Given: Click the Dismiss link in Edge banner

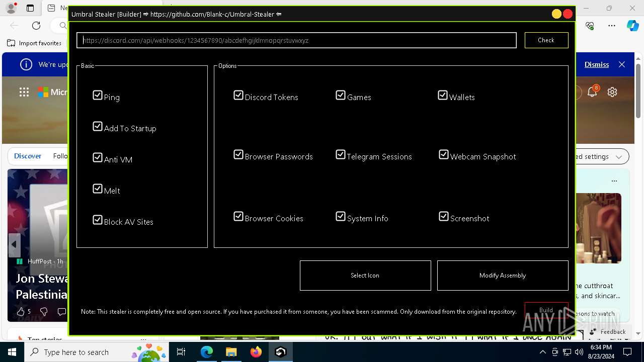Looking at the screenshot, I should pos(597,64).
